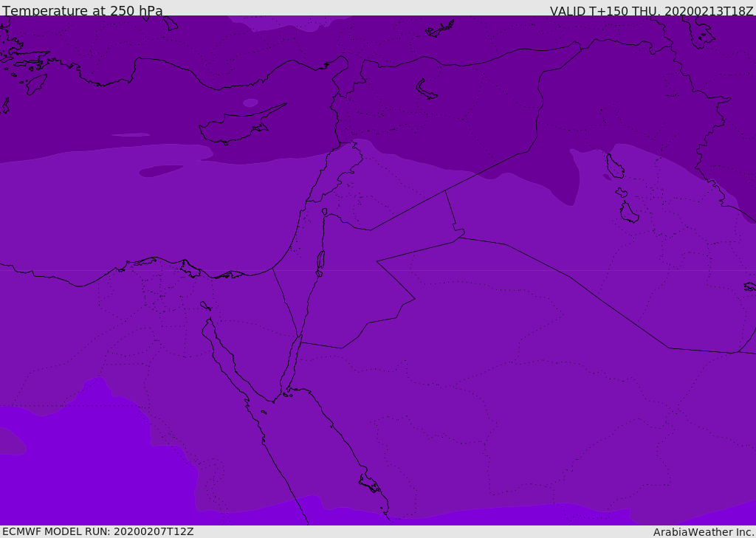The height and width of the screenshot is (538, 756).
Task: Click the dark oval patch in the Mediterranean
Action: point(160,170)
